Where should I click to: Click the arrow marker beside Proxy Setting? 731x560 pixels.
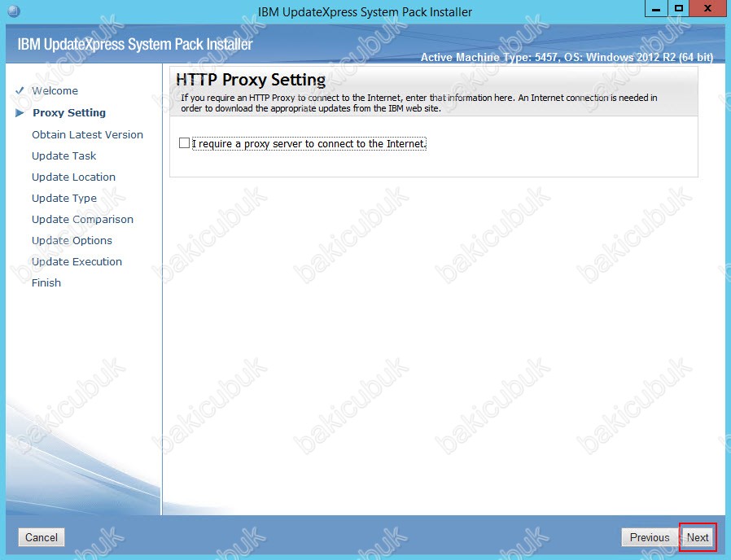pos(20,113)
